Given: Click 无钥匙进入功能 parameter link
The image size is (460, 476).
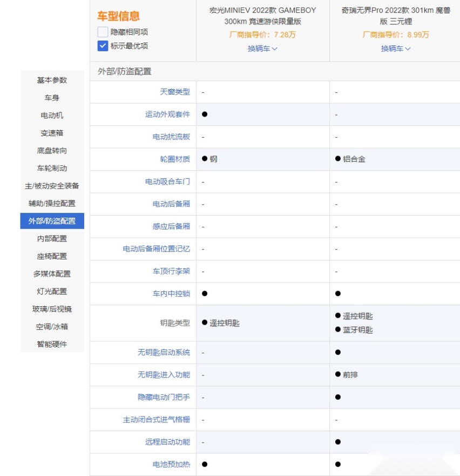Looking at the screenshot, I should (164, 374).
